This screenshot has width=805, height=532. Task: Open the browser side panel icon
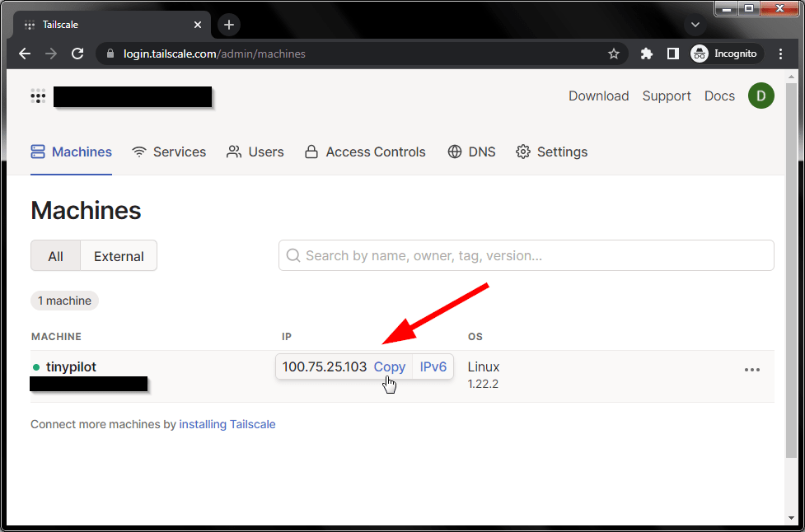coord(672,54)
